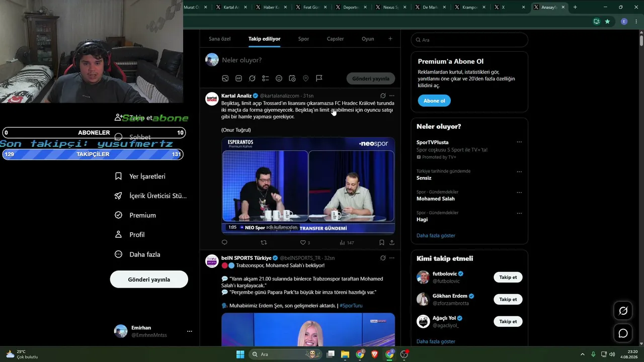Add an image to the new post
Screen dimensions: 644x362
(225, 78)
